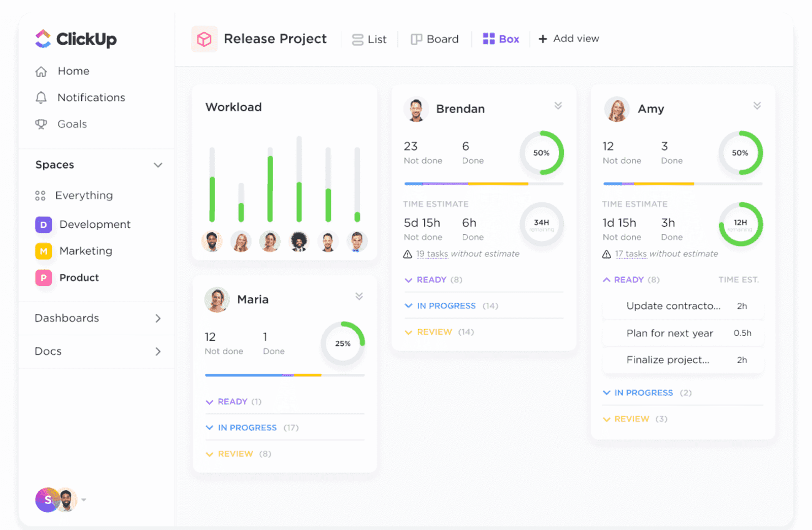Click the Release Project cube icon
This screenshot has height=530, width=812.
click(204, 39)
